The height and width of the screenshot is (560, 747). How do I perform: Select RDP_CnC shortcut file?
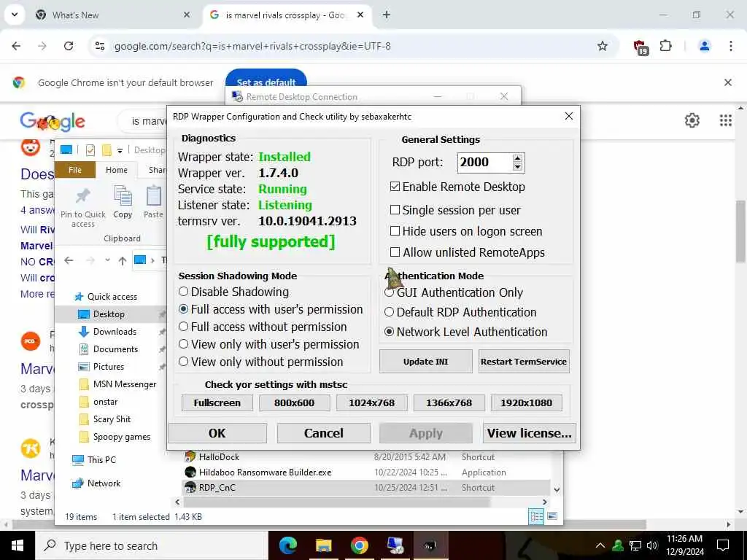click(217, 488)
